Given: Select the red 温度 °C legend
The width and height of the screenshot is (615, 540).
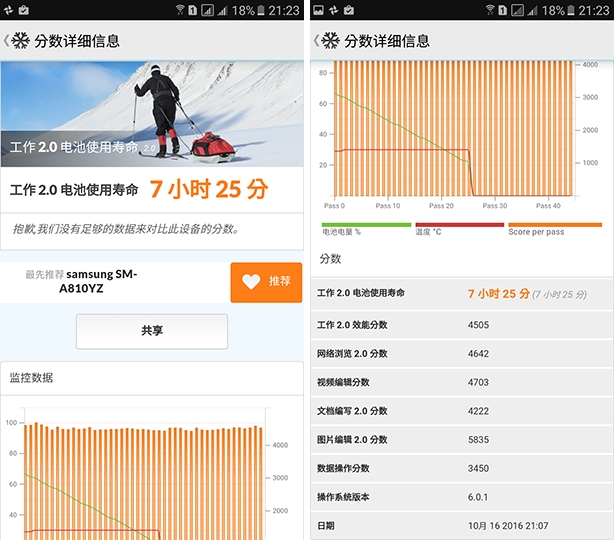Looking at the screenshot, I should tap(459, 229).
